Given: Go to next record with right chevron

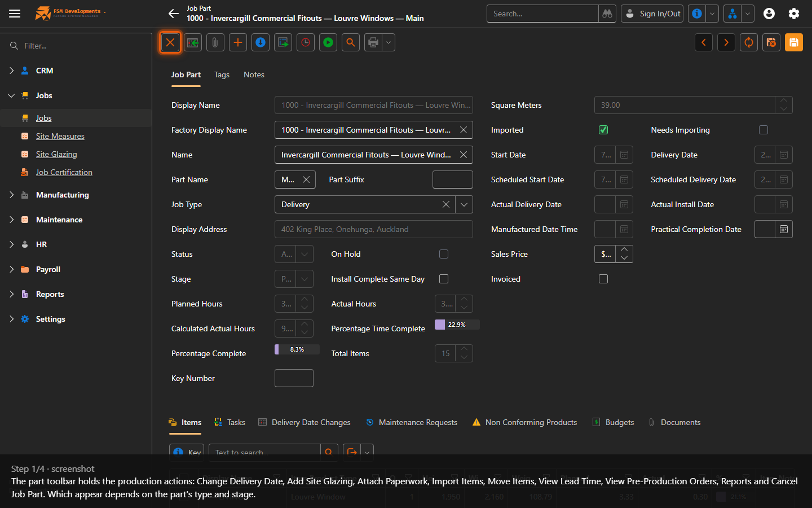Looking at the screenshot, I should 726,42.
